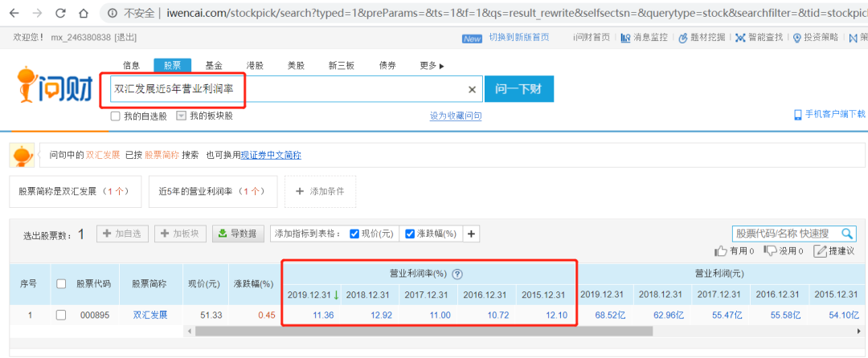
Task: Open 智能查找 in the top bar
Action: 759,38
